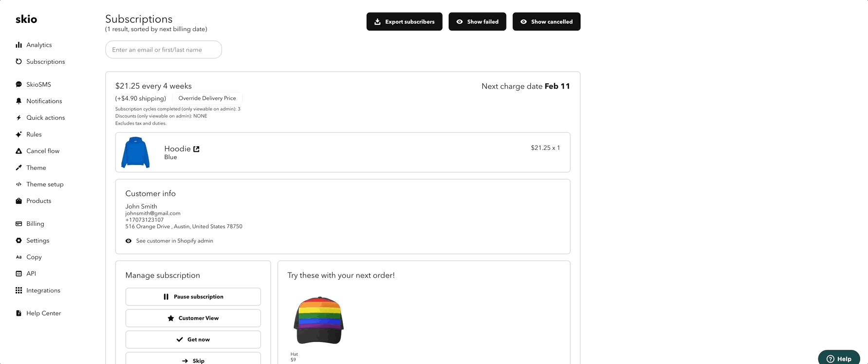Click the Products shopping bag icon
The image size is (868, 364).
tap(19, 201)
